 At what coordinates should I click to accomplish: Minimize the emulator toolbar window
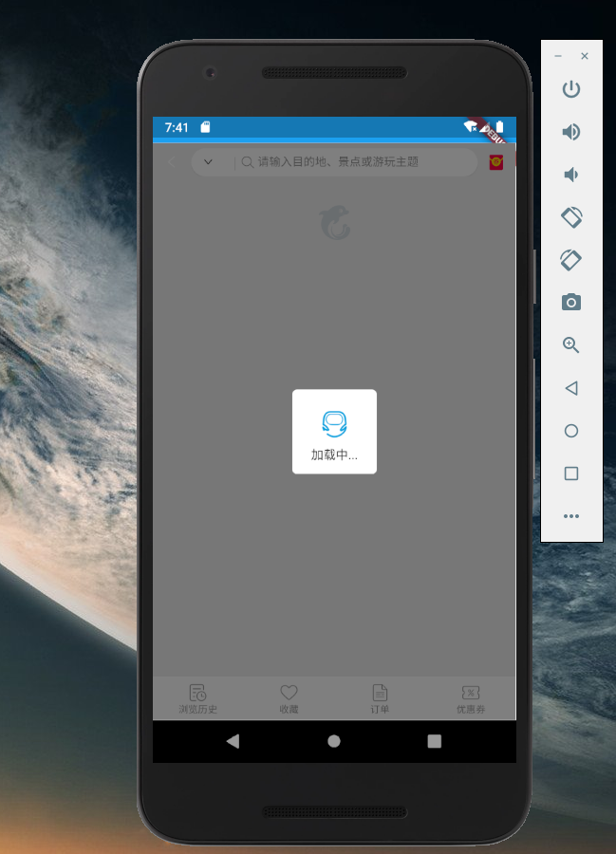(x=558, y=56)
